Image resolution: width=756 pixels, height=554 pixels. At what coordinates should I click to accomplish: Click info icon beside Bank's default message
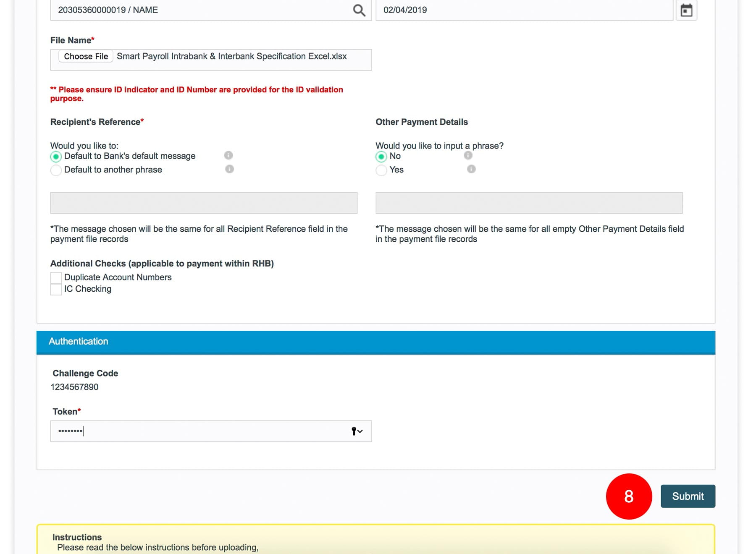coord(228,155)
